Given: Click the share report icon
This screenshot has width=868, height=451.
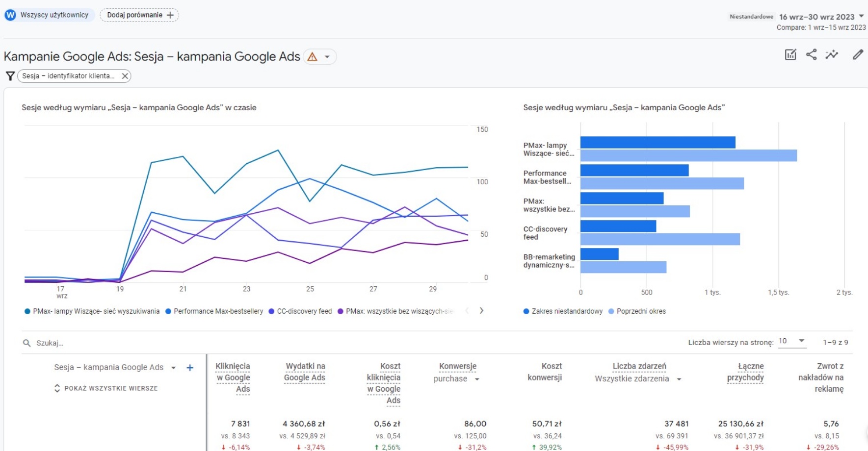Looking at the screenshot, I should pos(811,55).
